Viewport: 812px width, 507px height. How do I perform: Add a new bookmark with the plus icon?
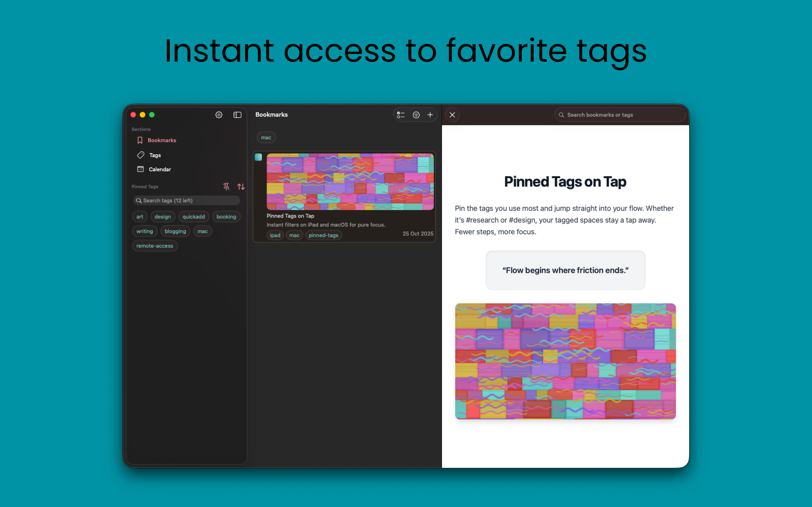430,115
